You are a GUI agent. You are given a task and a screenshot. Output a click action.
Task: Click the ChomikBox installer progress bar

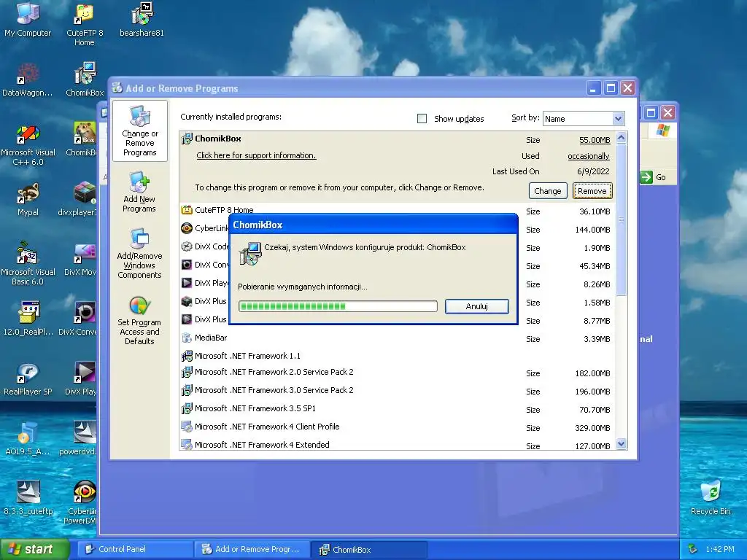338,306
